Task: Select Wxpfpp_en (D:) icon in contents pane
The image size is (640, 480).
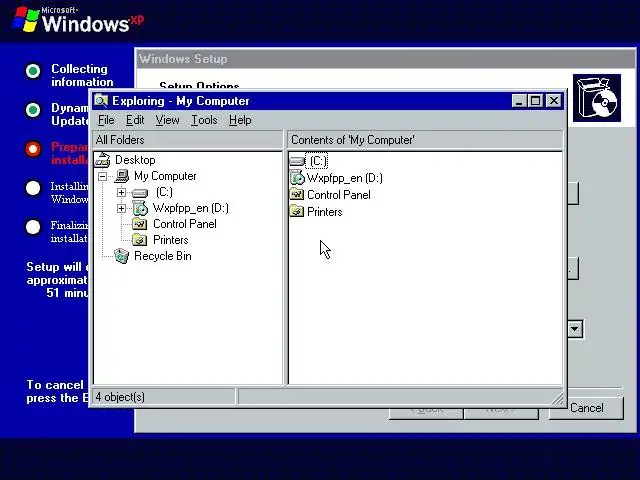Action: point(297,178)
